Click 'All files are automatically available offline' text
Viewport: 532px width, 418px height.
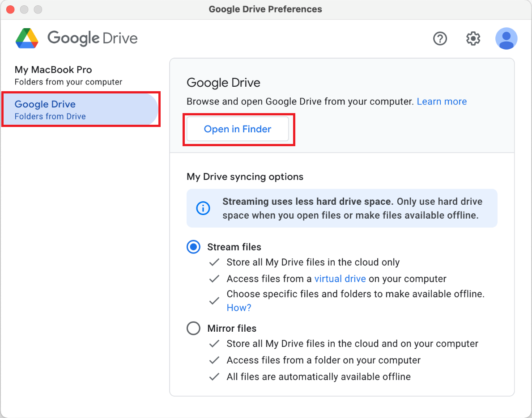tap(319, 376)
